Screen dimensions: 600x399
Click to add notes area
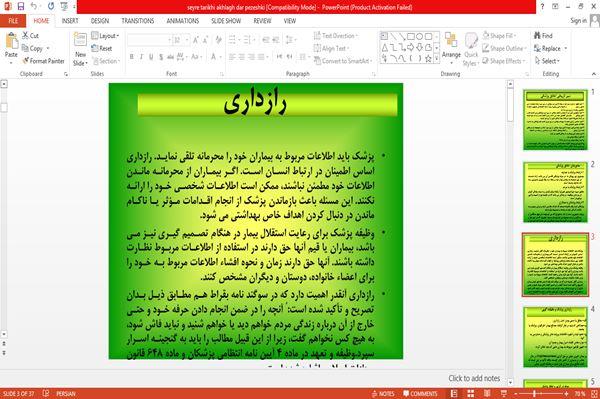[474, 378]
